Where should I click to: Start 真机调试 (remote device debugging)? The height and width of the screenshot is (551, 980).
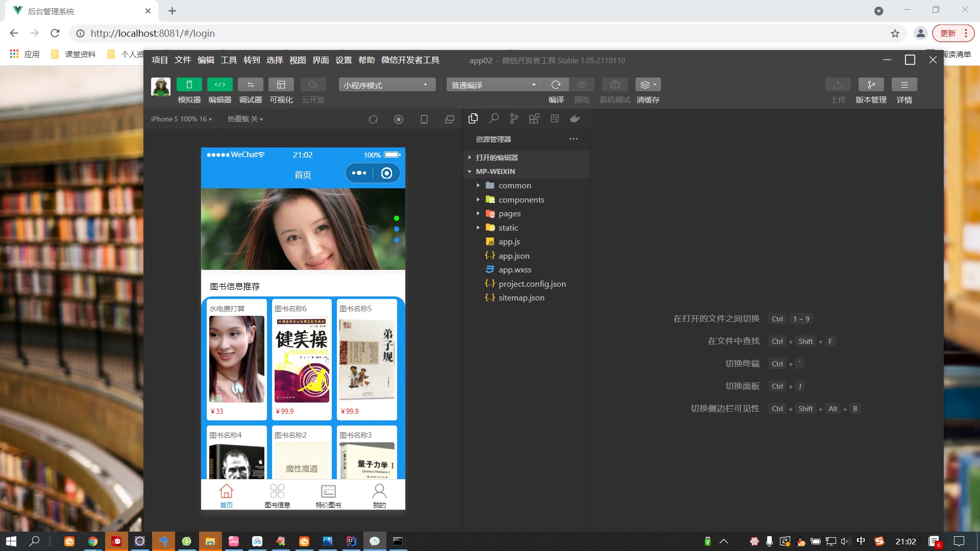point(615,85)
